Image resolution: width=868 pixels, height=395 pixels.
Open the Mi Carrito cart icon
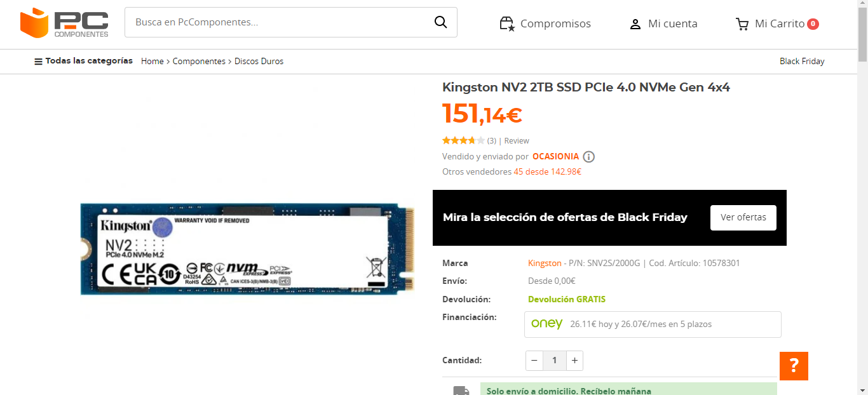742,24
